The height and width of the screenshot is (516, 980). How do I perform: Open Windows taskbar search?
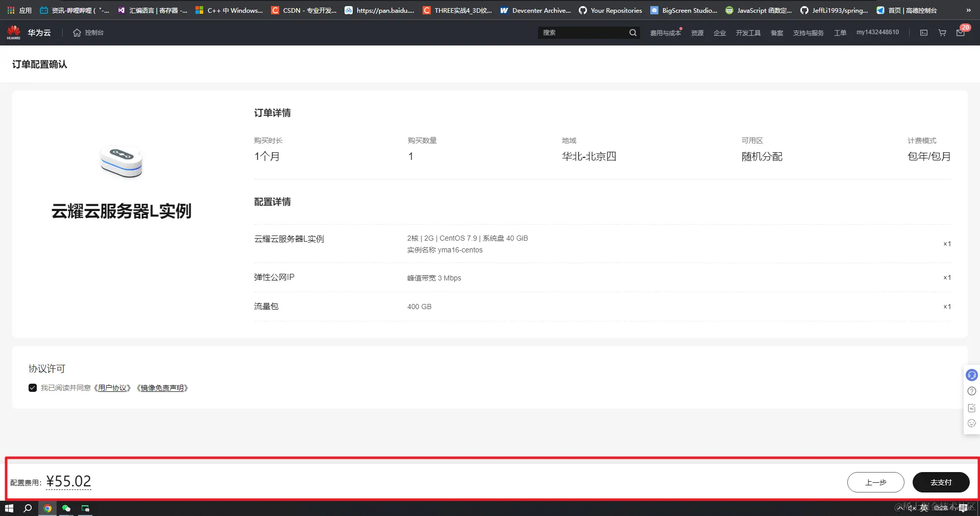28,508
